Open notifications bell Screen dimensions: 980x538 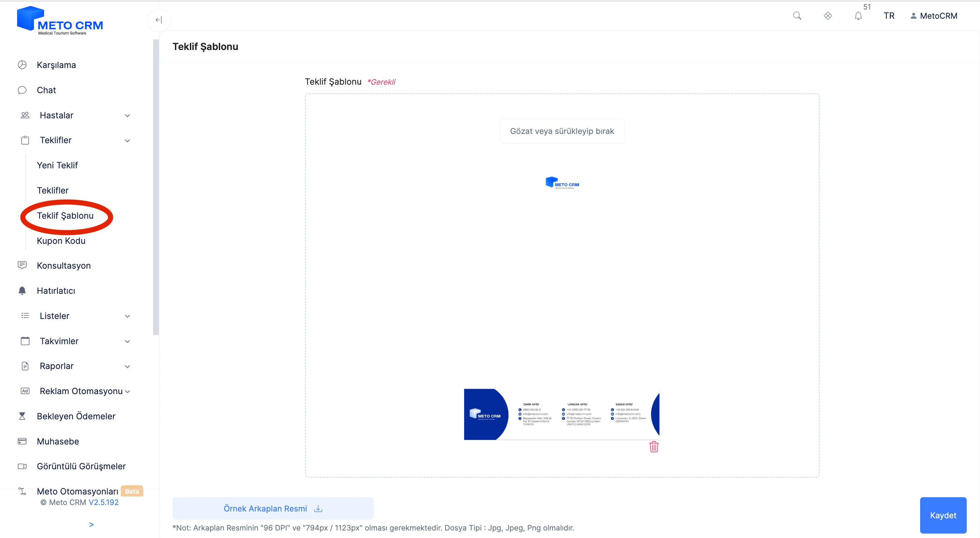[858, 16]
